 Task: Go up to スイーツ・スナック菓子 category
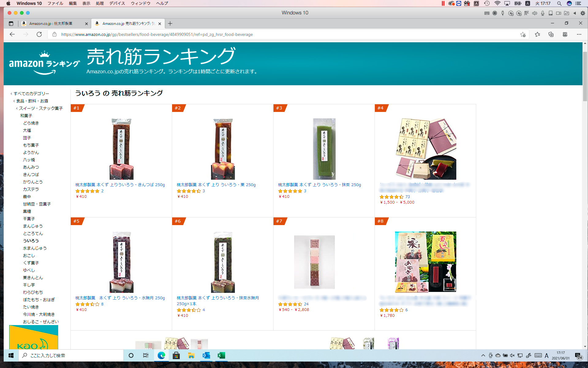coord(41,108)
